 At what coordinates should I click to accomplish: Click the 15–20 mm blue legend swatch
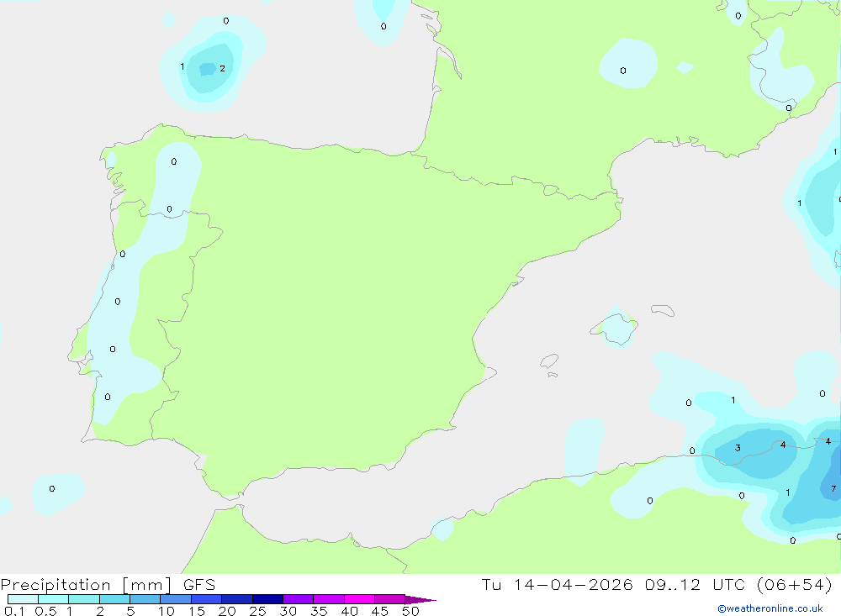pyautogui.click(x=206, y=599)
